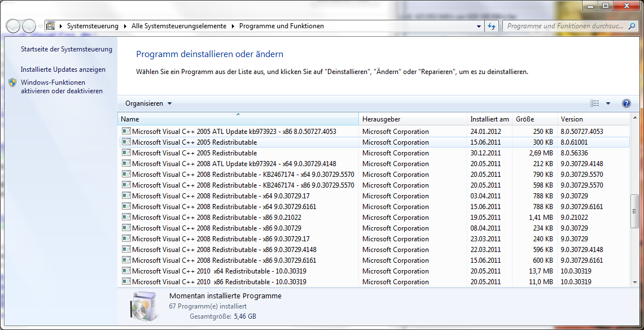Sort list by Version column header
Viewport: 644px width, 330px height.
pyautogui.click(x=593, y=119)
